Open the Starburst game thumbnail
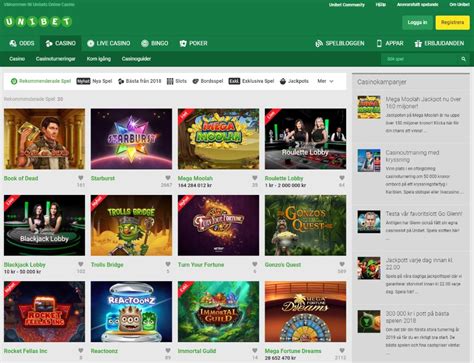The image size is (474, 363). tap(131, 139)
